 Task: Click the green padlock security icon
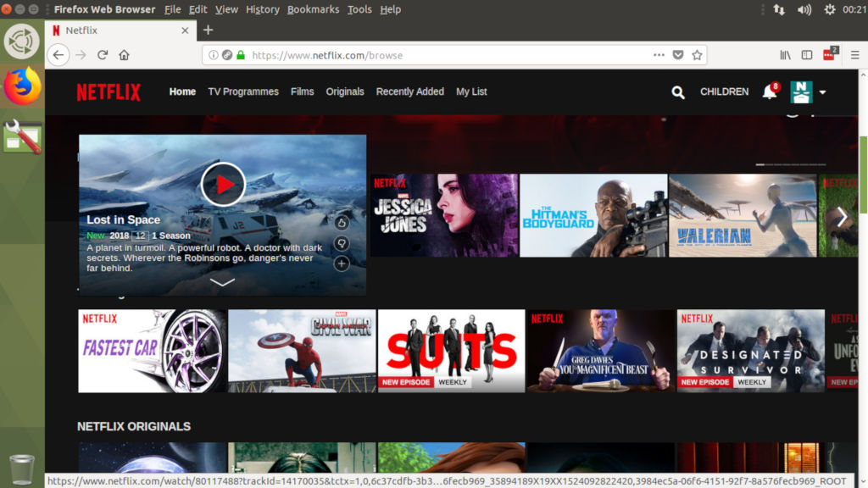pos(242,53)
